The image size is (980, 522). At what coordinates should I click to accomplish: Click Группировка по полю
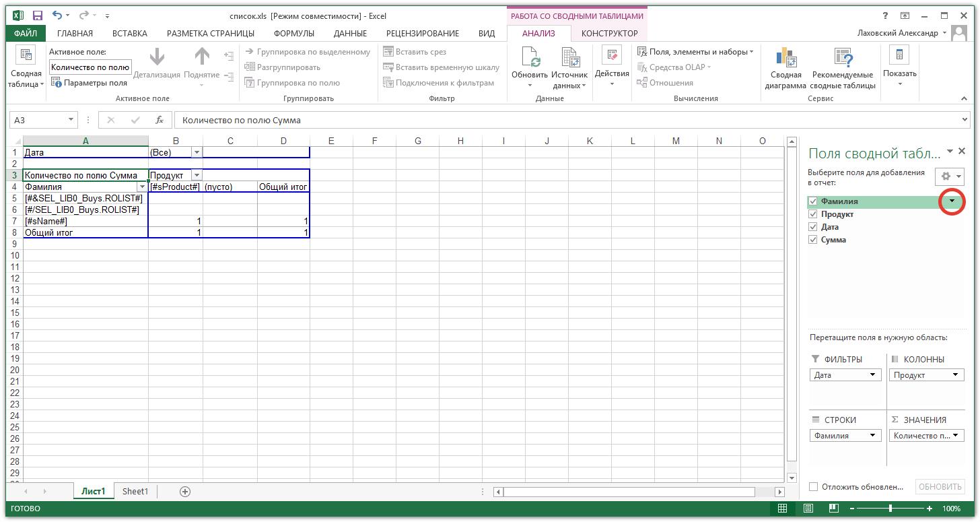tap(293, 83)
